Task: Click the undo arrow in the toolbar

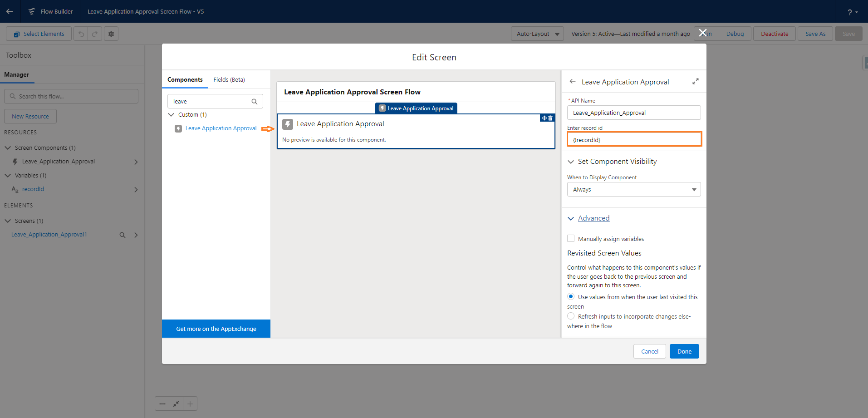Action: coord(81,34)
